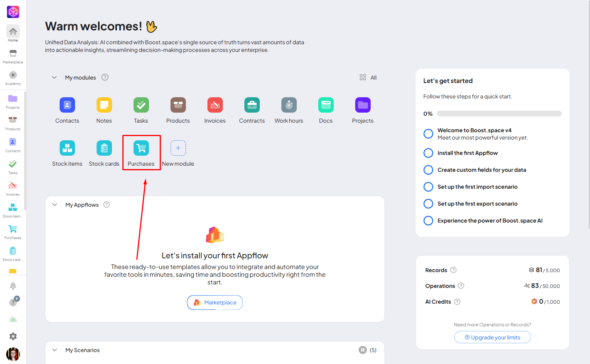Open the Contacts module icon
This screenshot has height=364, width=590.
(67, 105)
